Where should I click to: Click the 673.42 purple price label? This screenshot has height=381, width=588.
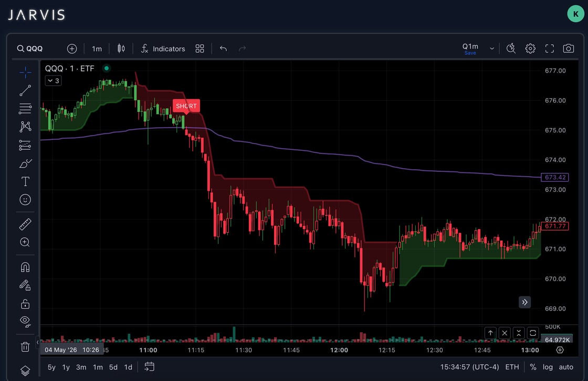(555, 177)
